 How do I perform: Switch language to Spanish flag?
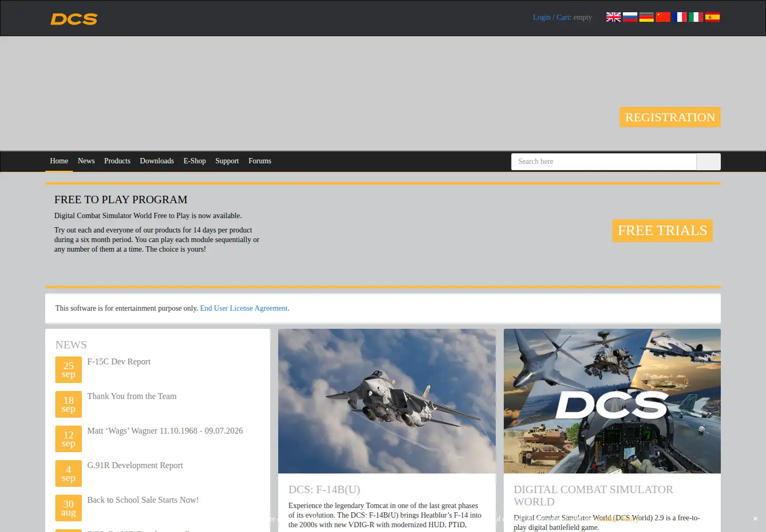pyautogui.click(x=712, y=17)
